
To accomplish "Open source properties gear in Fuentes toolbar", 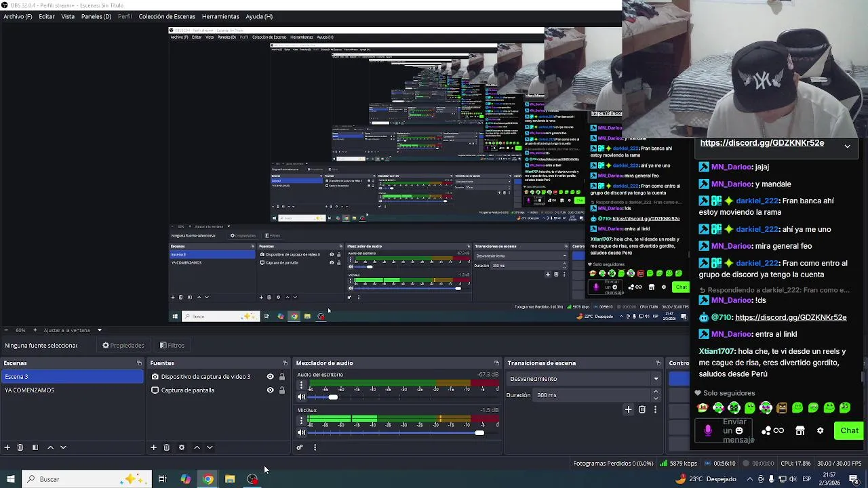I will click(x=182, y=447).
